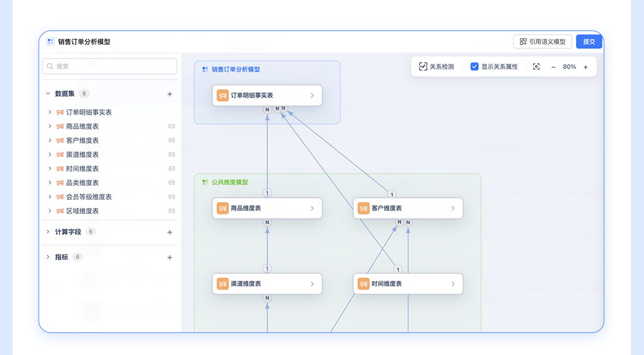This screenshot has height=355, width=644.
Task: Select 会员等级维度表 in the dataset list
Action: (x=89, y=197)
